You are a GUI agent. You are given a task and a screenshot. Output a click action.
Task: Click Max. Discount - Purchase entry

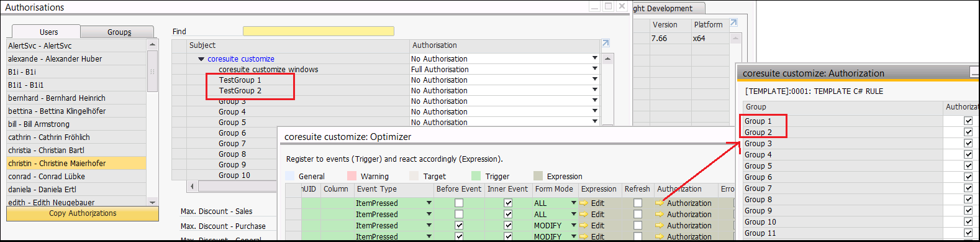(x=223, y=226)
